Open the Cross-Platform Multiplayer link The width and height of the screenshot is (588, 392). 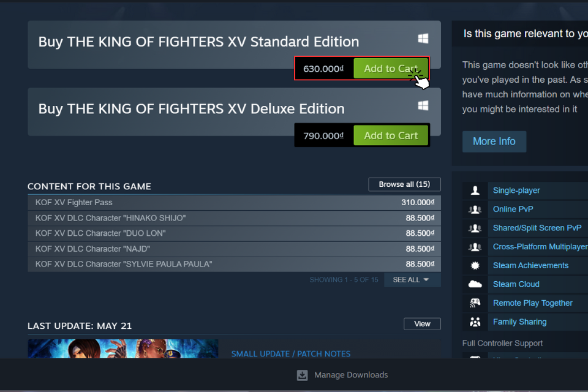tap(540, 247)
